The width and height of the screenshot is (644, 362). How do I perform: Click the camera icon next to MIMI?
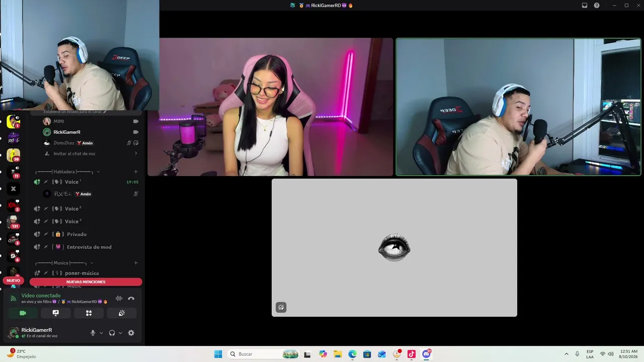pyautogui.click(x=135, y=121)
